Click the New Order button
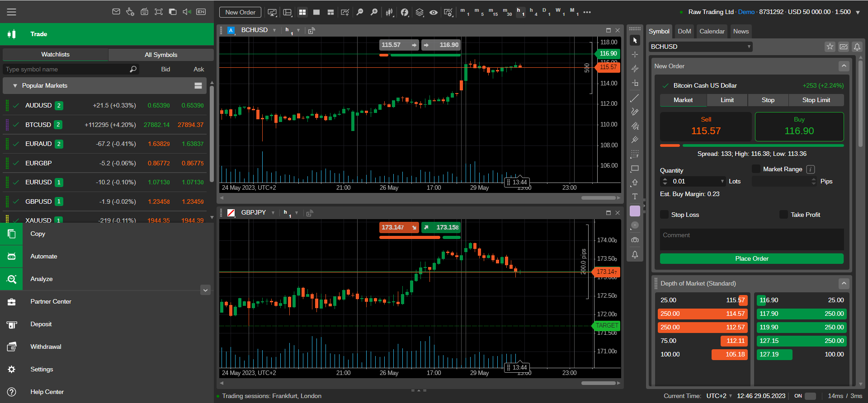Viewport: 868px width, 403px height. click(240, 12)
